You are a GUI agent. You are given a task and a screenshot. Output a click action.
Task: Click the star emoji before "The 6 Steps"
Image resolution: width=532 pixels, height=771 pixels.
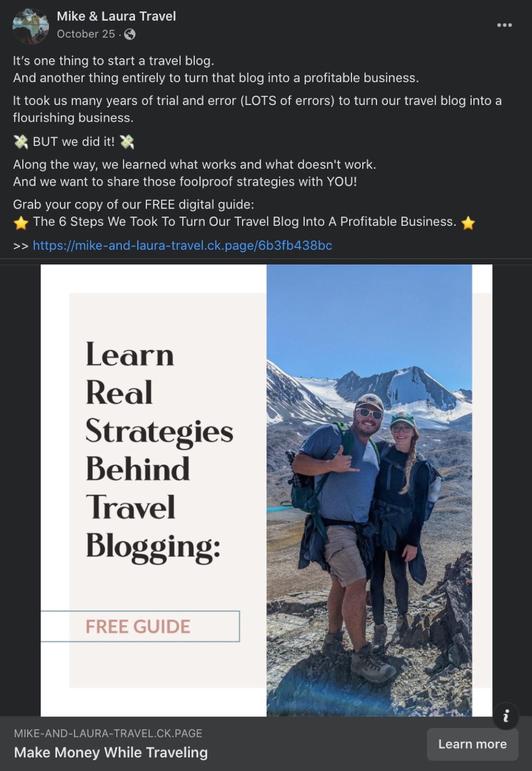click(x=21, y=223)
